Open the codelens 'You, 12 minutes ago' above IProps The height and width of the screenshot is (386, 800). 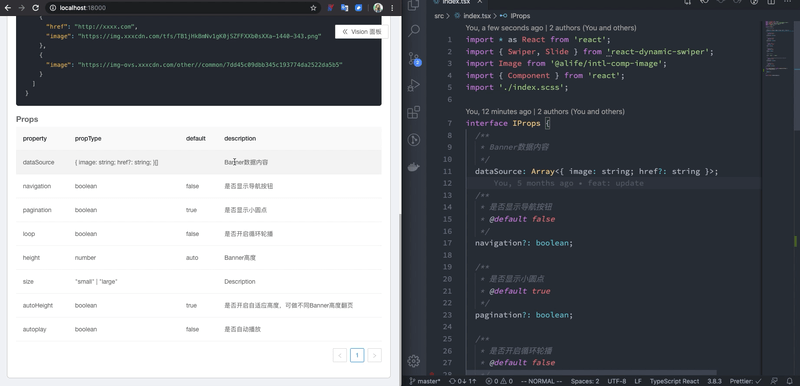pos(545,112)
